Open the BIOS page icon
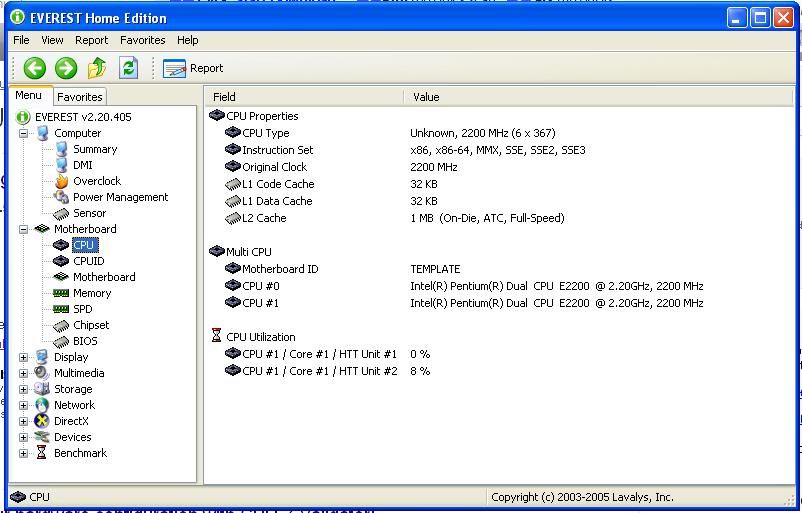This screenshot has width=802, height=513. [x=61, y=341]
